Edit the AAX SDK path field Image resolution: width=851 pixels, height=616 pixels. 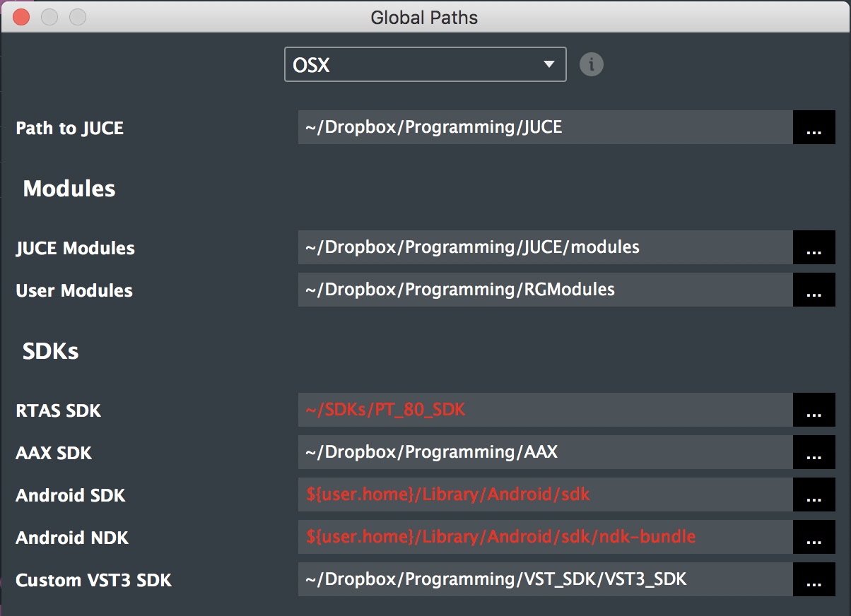544,453
